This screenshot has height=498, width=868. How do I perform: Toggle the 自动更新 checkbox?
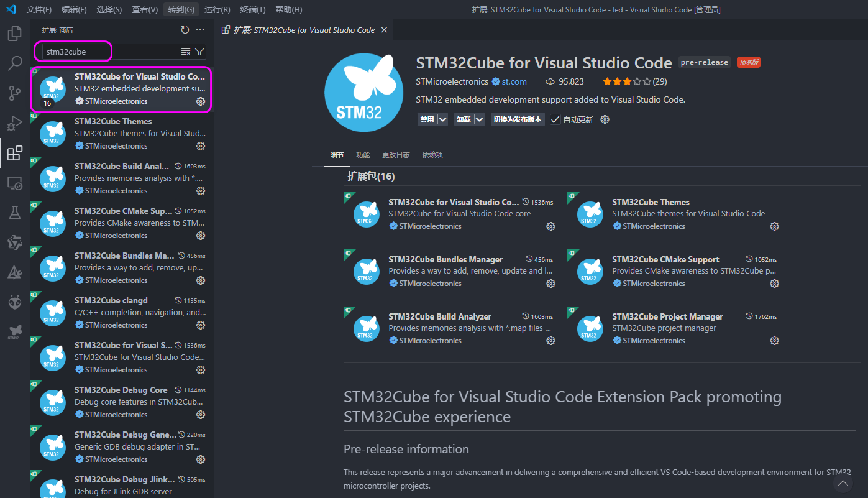tap(555, 119)
